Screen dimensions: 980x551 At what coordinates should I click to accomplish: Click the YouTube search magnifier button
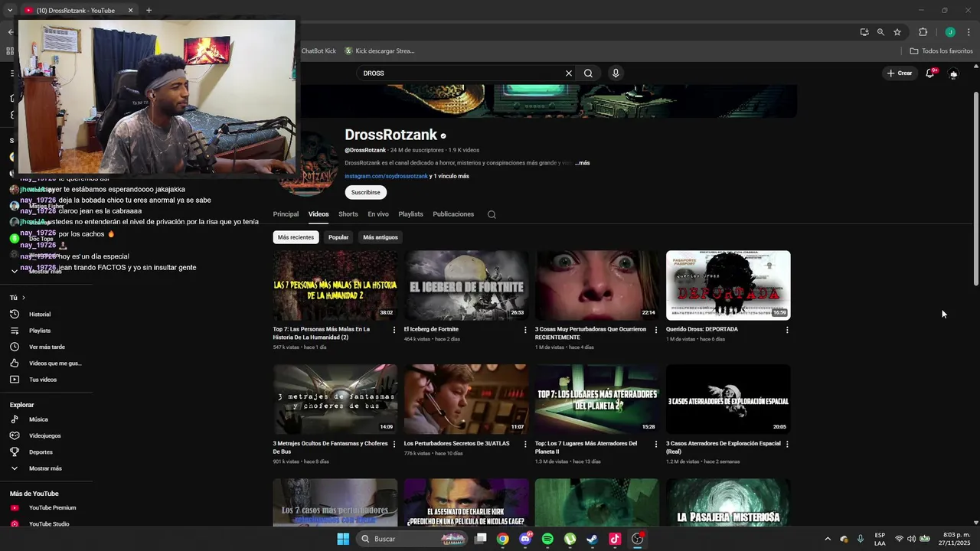(x=588, y=73)
